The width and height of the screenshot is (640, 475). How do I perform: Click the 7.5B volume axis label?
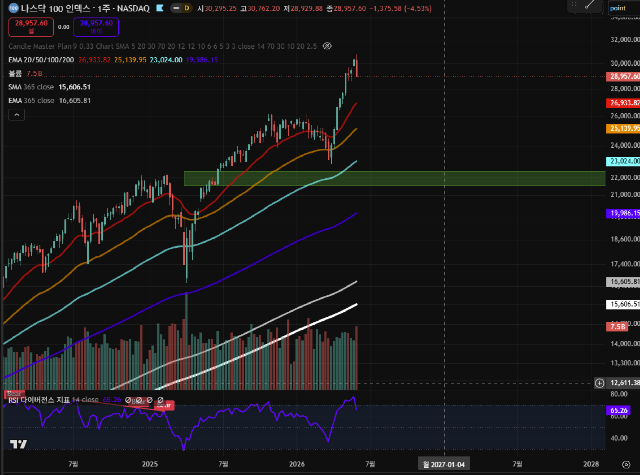point(617,326)
